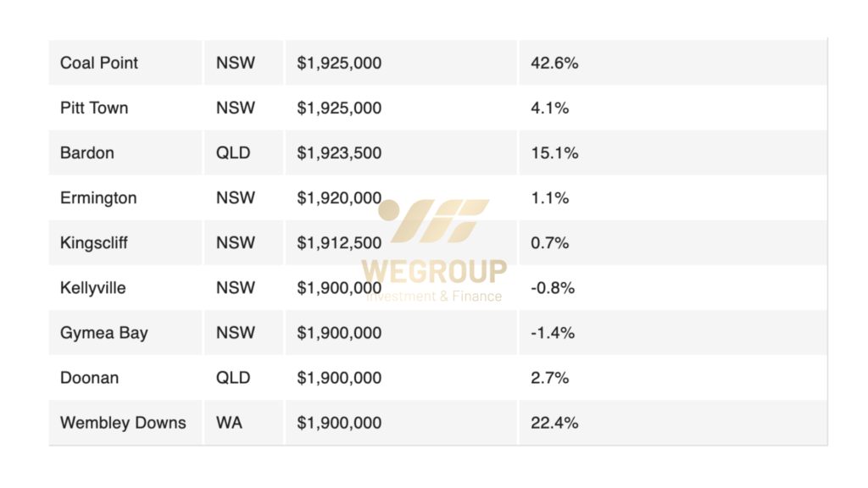Screen dimensions: 868x488
Task: Click Wembley Downs' 22.4% growth value
Action: click(x=554, y=423)
